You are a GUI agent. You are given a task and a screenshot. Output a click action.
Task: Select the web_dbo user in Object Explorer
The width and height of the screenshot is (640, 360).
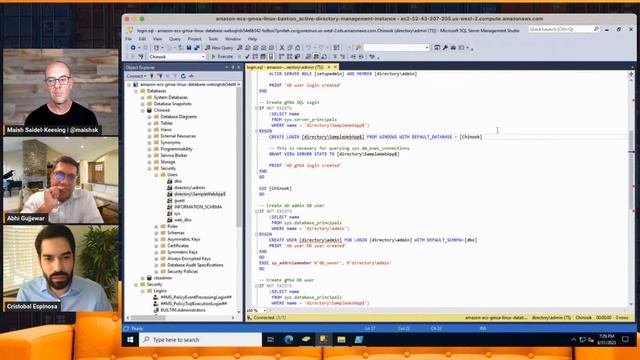[182, 220]
